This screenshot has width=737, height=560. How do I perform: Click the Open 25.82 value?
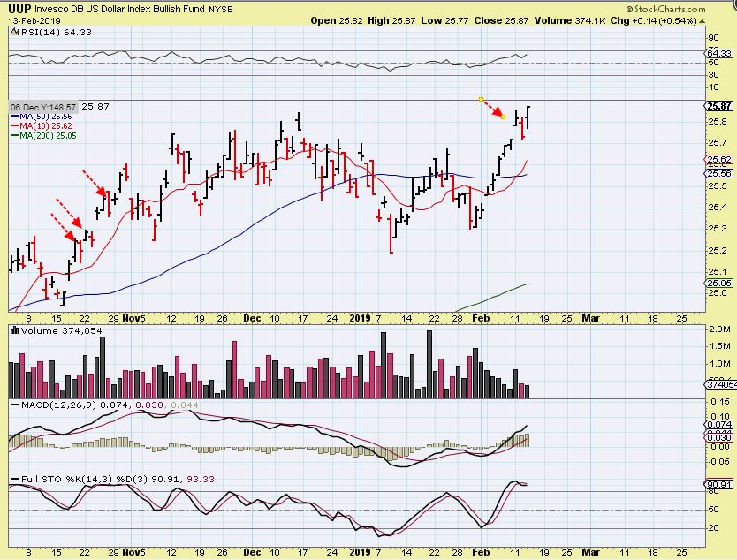tap(337, 20)
